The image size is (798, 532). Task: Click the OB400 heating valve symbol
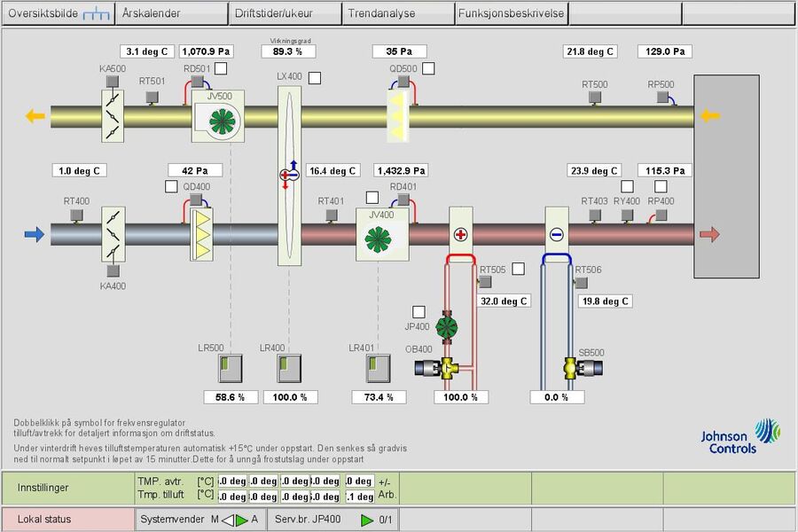coord(450,368)
